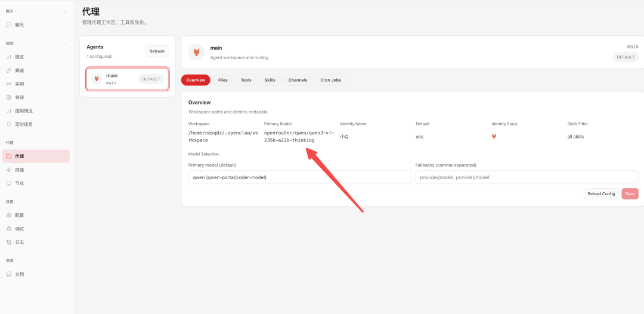
Task: Click the Fallbacks comma-separated input field
Action: [527, 177]
